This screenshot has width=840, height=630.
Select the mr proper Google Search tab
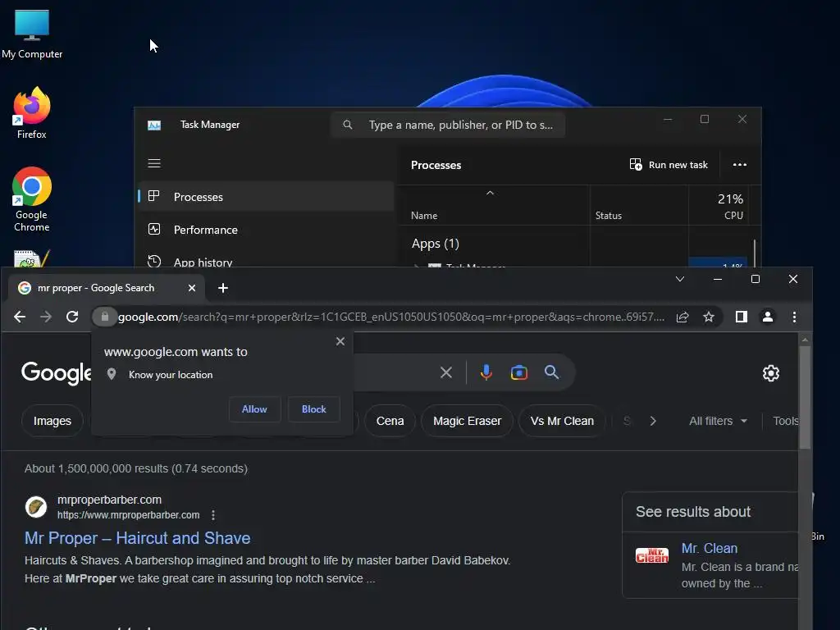click(106, 288)
